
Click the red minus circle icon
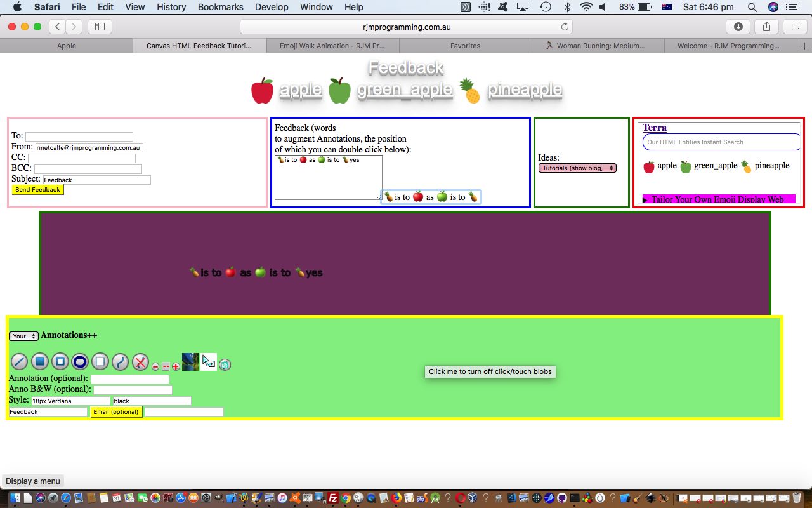(155, 366)
